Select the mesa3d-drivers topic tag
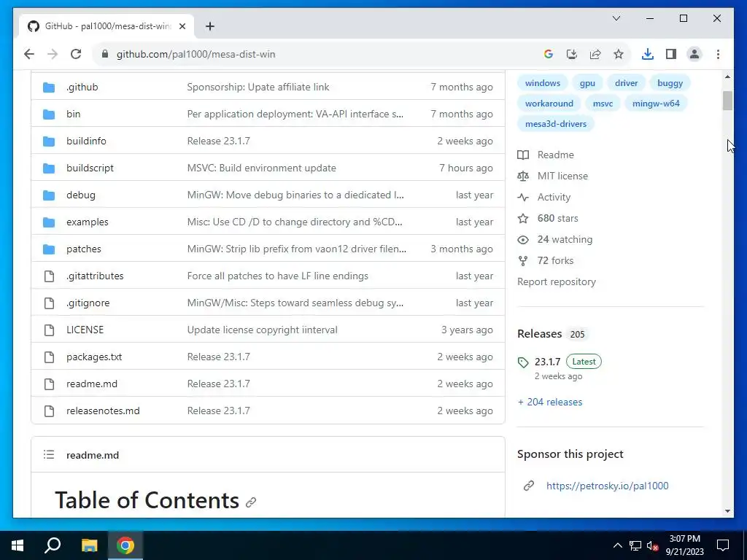The height and width of the screenshot is (560, 747). pos(556,124)
